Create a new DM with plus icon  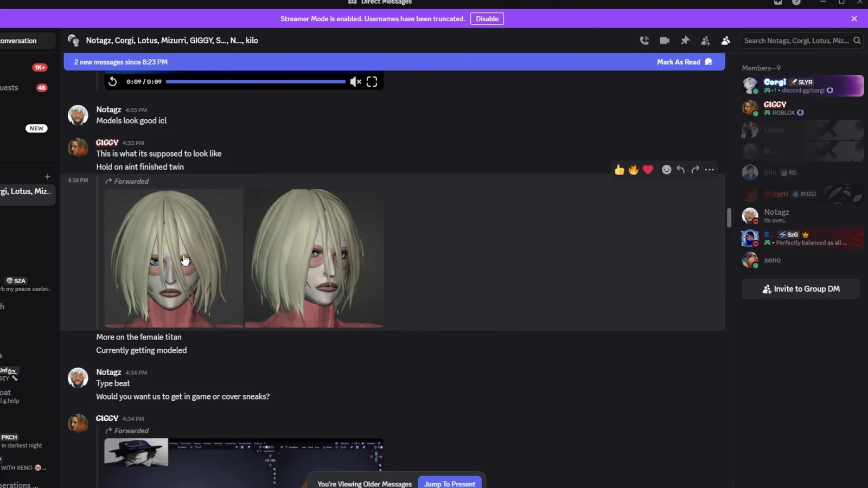47,177
